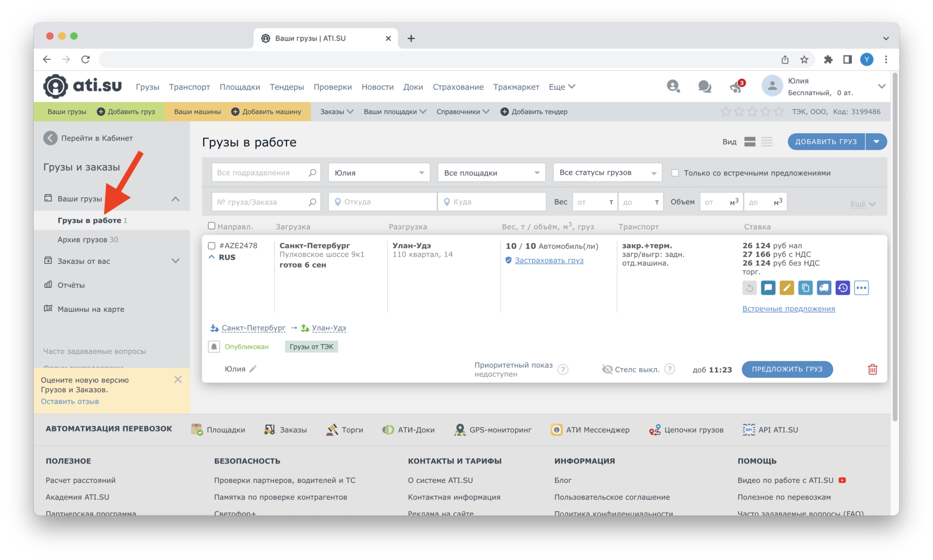Open the user profile search icon in header
This screenshot has height=560, width=933.
673,86
